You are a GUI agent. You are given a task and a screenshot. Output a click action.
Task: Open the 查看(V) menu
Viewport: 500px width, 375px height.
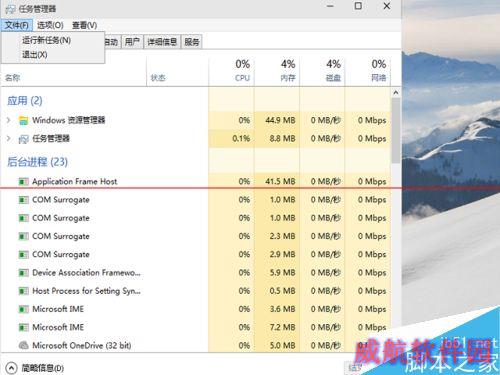(85, 25)
